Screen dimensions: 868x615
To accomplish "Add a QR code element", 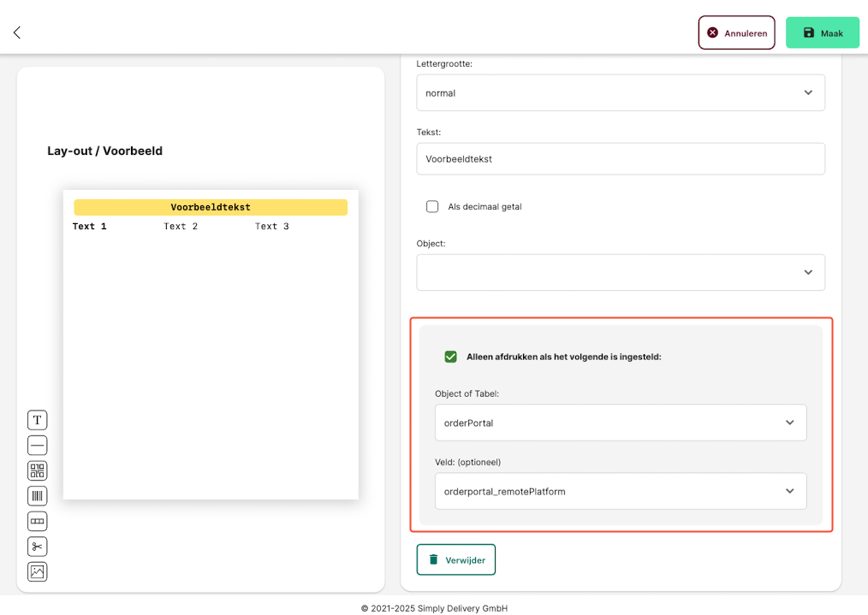I will pos(37,470).
